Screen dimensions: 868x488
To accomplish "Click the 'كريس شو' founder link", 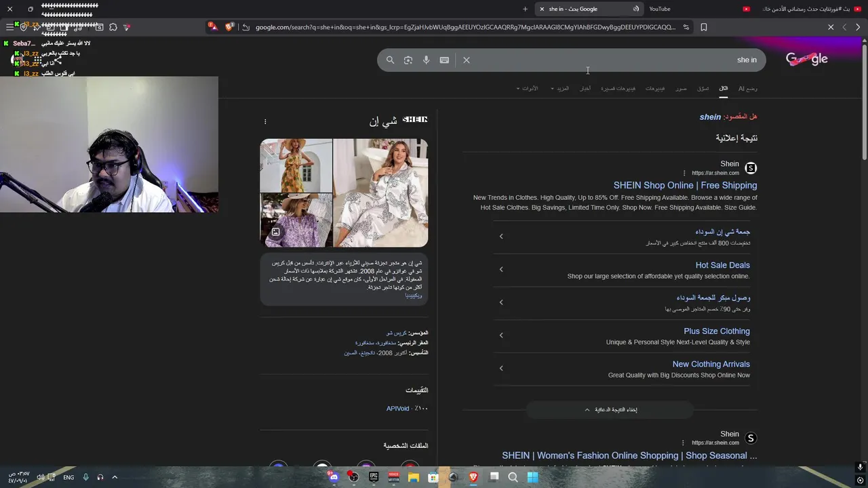I will point(396,333).
